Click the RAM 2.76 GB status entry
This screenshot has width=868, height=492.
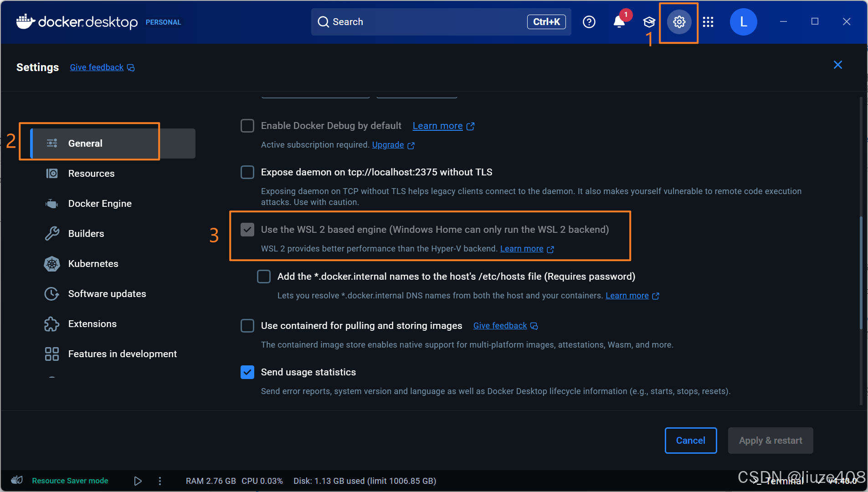[211, 481]
